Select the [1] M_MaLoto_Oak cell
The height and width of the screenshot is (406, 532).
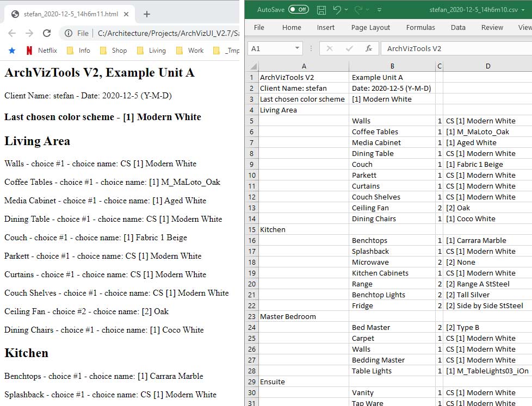tap(487, 132)
